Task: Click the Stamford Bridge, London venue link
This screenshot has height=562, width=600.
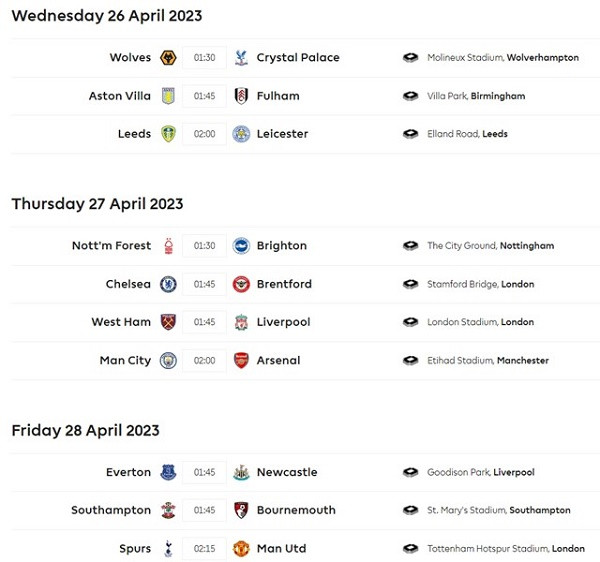Action: (481, 284)
